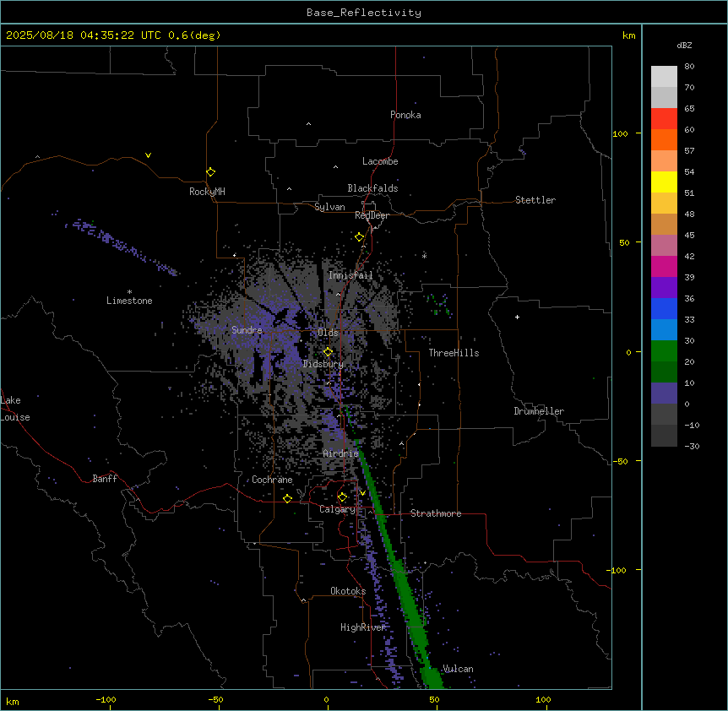Screen dimensions: 728x711
Task: Select the Strathmore label
Action: pos(436,513)
